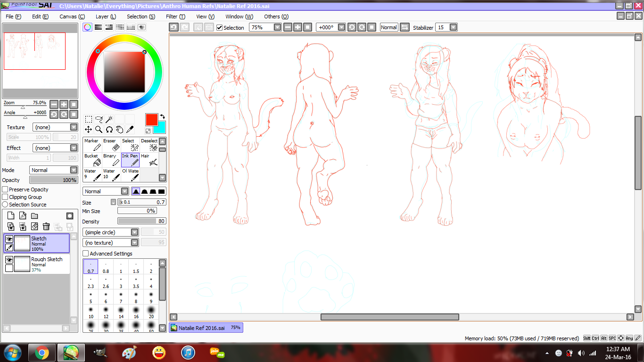Image resolution: width=644 pixels, height=362 pixels.
Task: Click the Normal view button in toolbar
Action: [389, 27]
